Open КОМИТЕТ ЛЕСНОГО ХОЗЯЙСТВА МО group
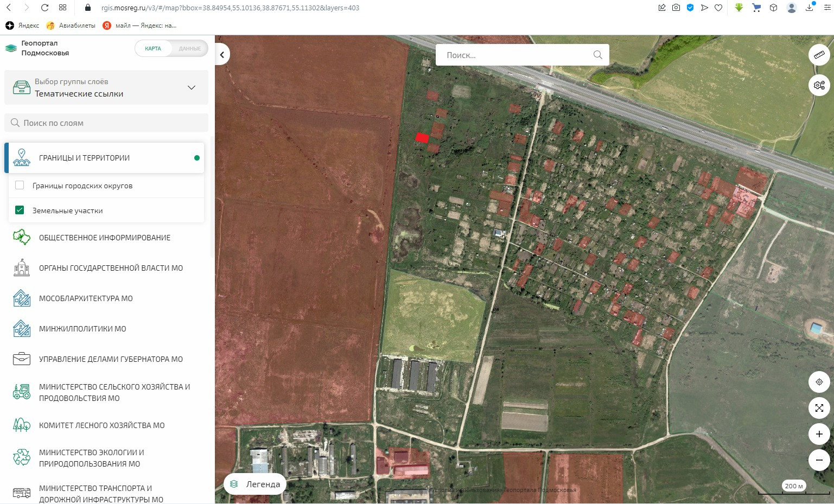 pos(101,425)
